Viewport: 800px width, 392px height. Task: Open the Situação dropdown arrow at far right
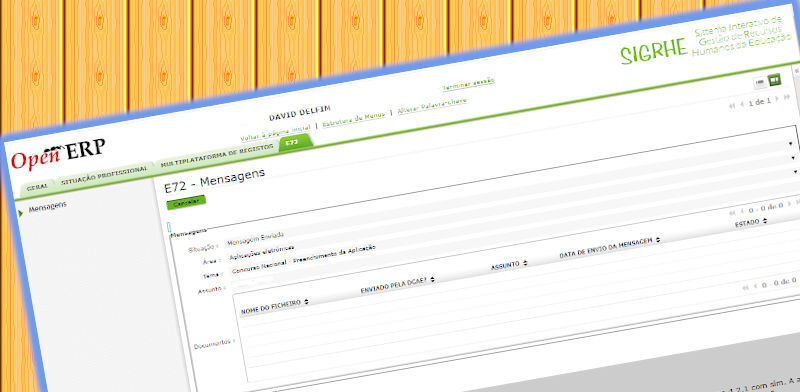(790, 144)
